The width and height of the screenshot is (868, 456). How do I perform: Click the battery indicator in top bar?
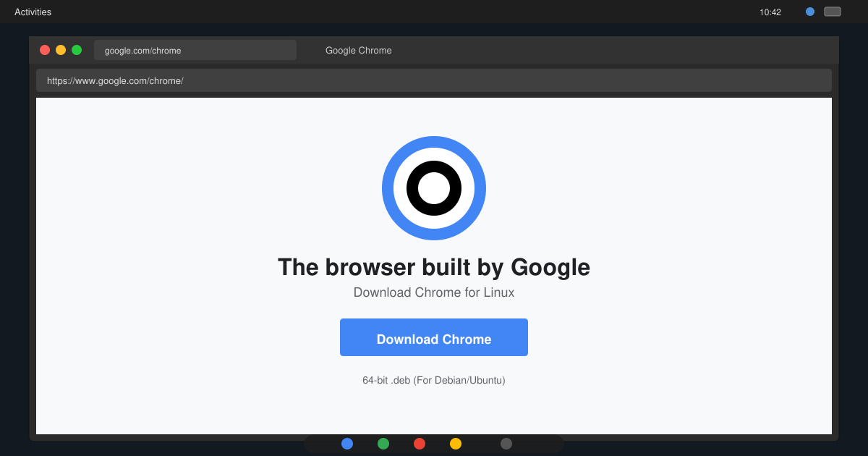[x=833, y=12]
